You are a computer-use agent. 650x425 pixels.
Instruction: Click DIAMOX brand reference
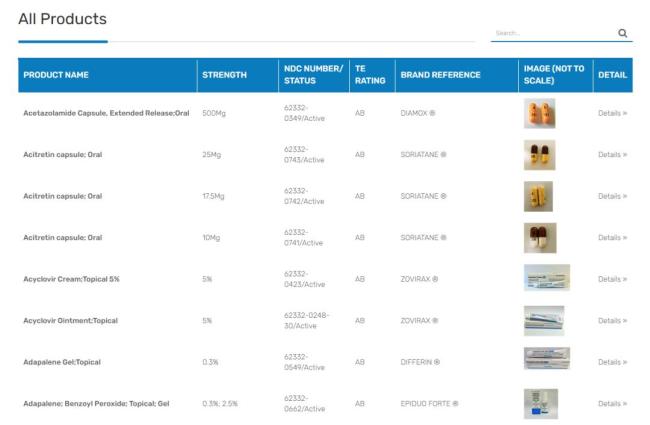[417, 113]
